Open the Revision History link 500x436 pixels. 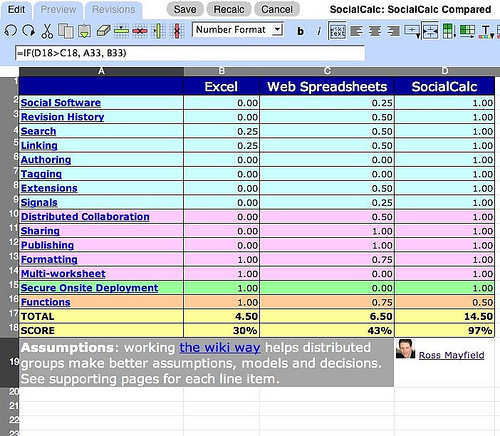tap(62, 117)
